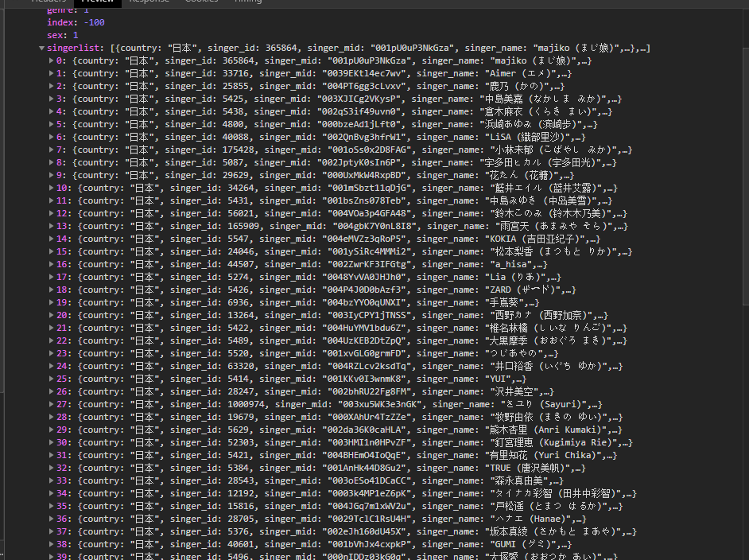This screenshot has height=560, width=749.
Task: Expand item 5 with singer_id 4800
Action: click(x=51, y=124)
